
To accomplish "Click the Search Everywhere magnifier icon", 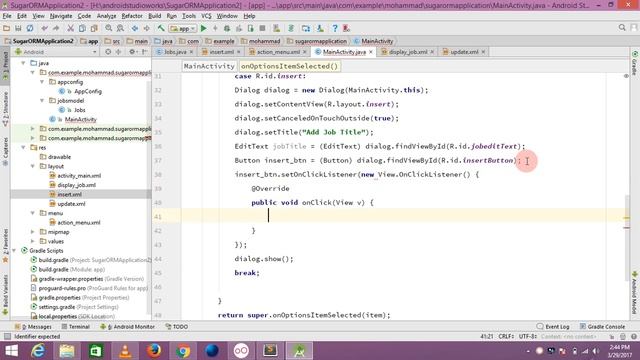I will click(x=622, y=27).
